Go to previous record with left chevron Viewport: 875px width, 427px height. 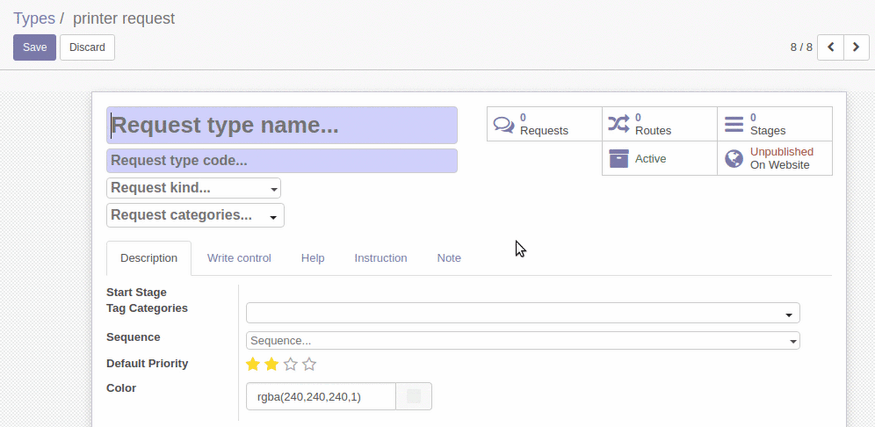click(830, 47)
